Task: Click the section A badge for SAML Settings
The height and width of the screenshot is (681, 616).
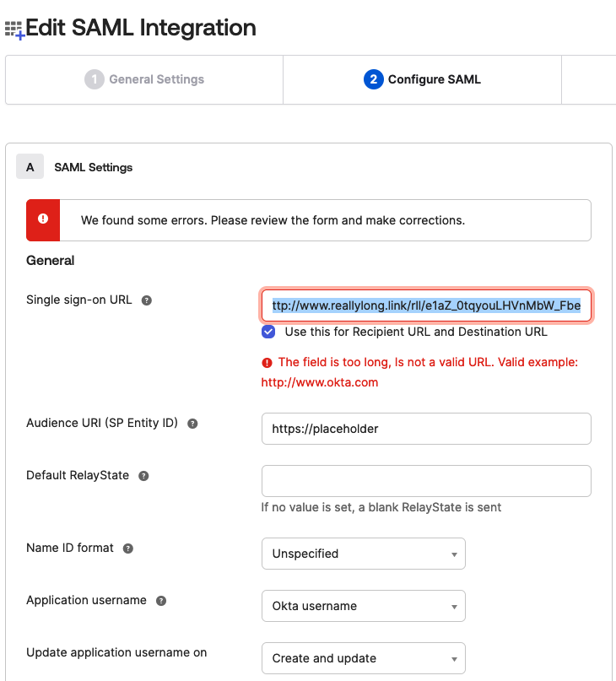Action: 30,167
